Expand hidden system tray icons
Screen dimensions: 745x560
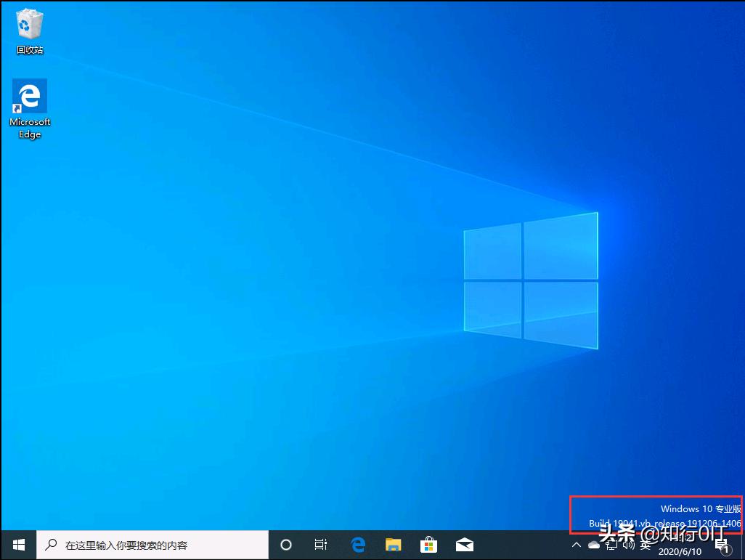pos(576,545)
